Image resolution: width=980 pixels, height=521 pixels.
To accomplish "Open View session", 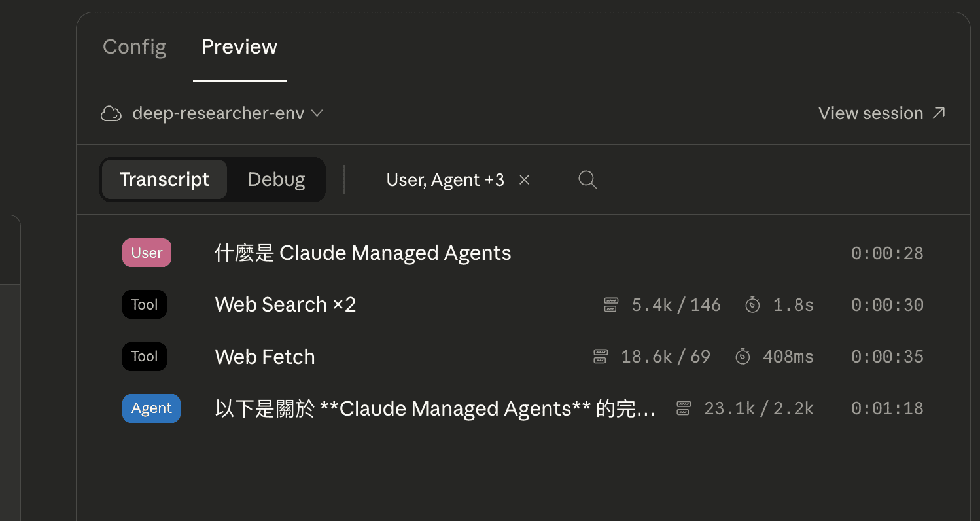I will click(x=871, y=113).
